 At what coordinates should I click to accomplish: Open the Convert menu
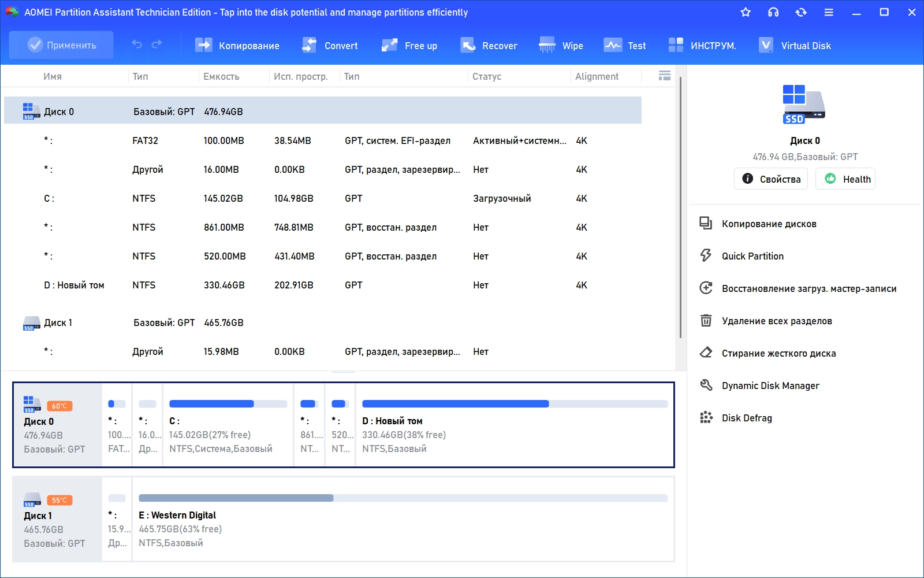click(x=330, y=46)
